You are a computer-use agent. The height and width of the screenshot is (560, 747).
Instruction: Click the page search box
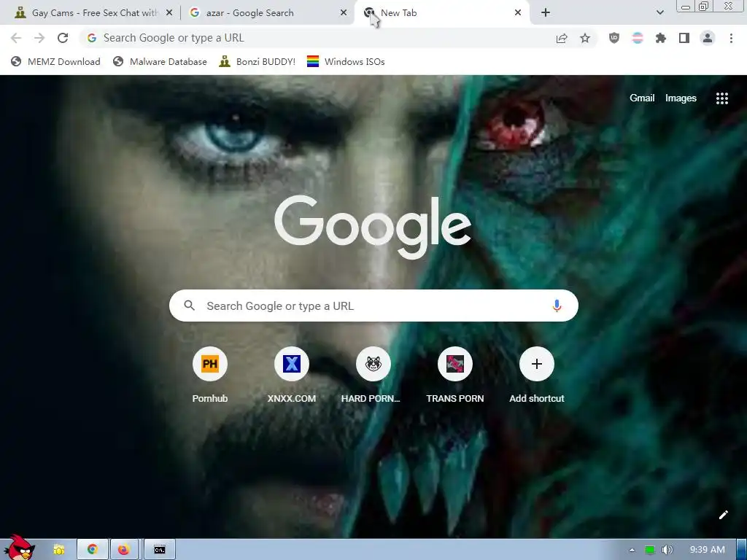[373, 306]
